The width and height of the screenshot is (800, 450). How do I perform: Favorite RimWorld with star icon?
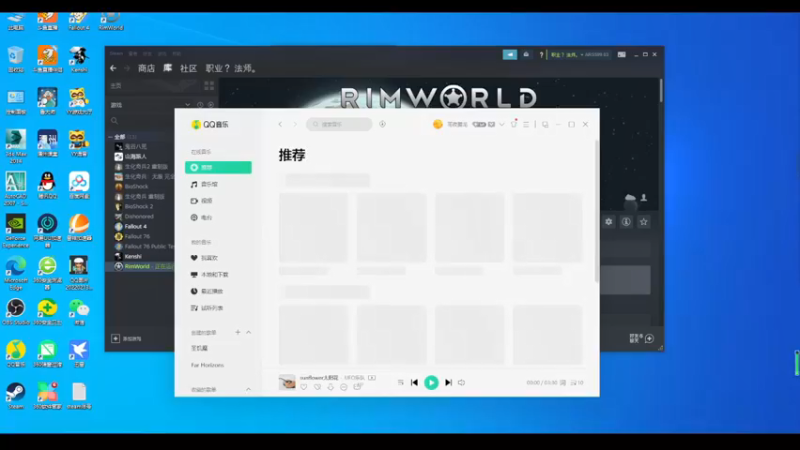[643, 222]
